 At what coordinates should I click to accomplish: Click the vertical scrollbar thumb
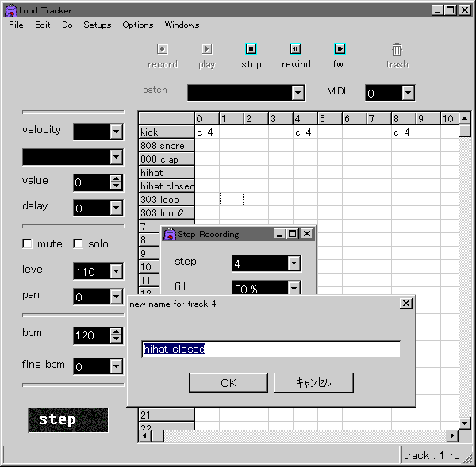tap(465, 131)
